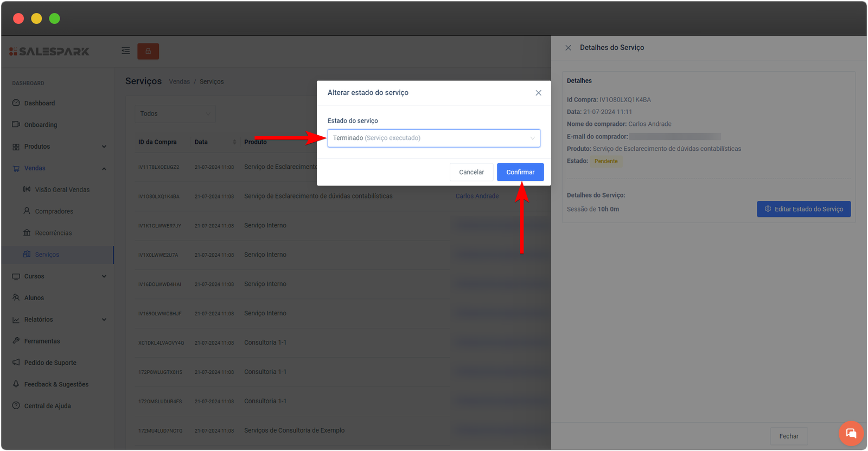868x451 pixels.
Task: Open the Todos filter dropdown
Action: tap(175, 113)
